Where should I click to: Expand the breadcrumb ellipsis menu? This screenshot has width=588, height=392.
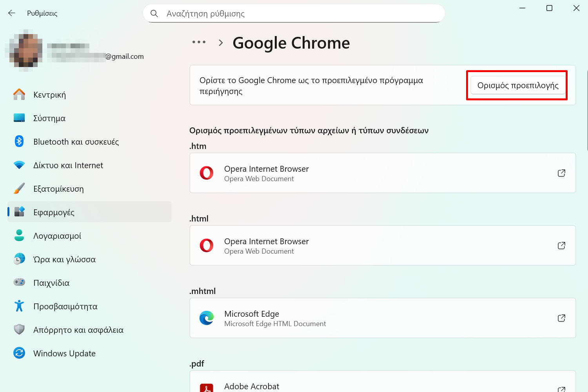point(199,42)
